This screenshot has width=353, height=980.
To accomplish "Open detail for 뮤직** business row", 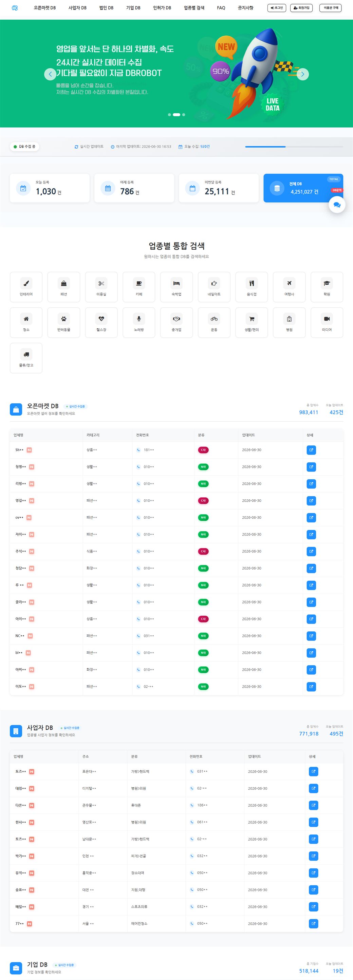I will click(x=313, y=873).
